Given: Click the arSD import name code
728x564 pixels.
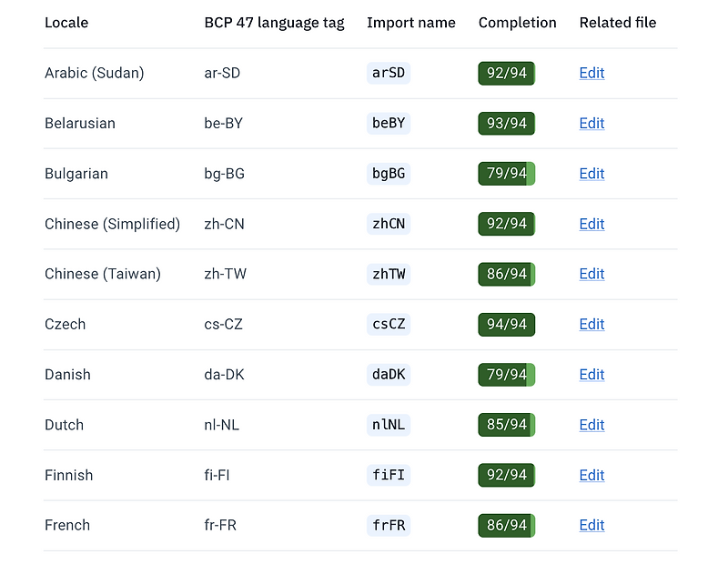Looking at the screenshot, I should coord(389,73).
